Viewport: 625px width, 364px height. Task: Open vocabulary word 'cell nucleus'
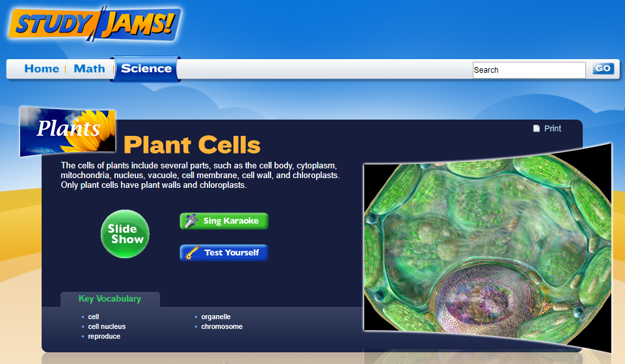click(x=107, y=326)
